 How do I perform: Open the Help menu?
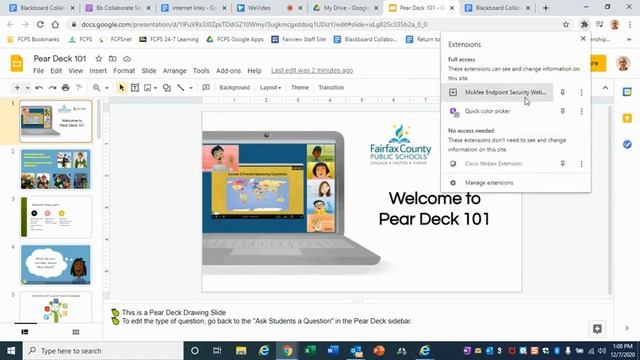pos(254,71)
